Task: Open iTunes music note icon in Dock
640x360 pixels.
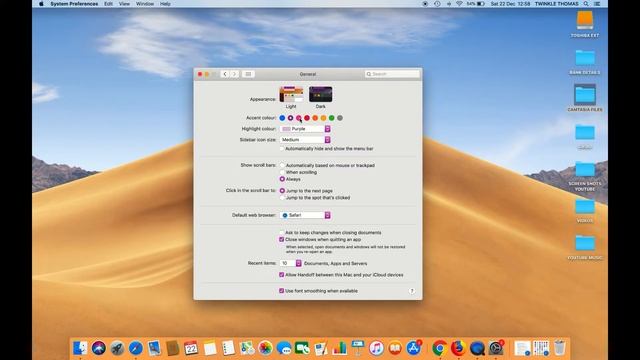Action: point(376,348)
